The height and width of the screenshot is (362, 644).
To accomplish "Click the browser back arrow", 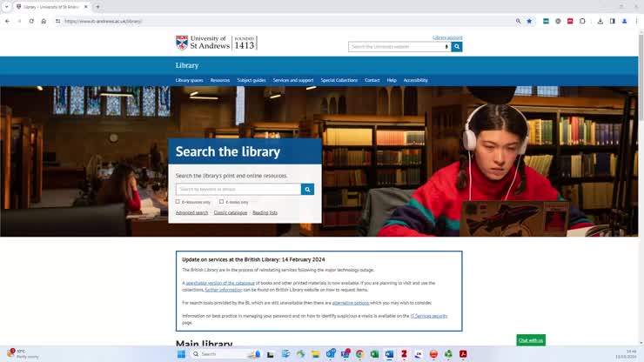I will click(x=7, y=21).
